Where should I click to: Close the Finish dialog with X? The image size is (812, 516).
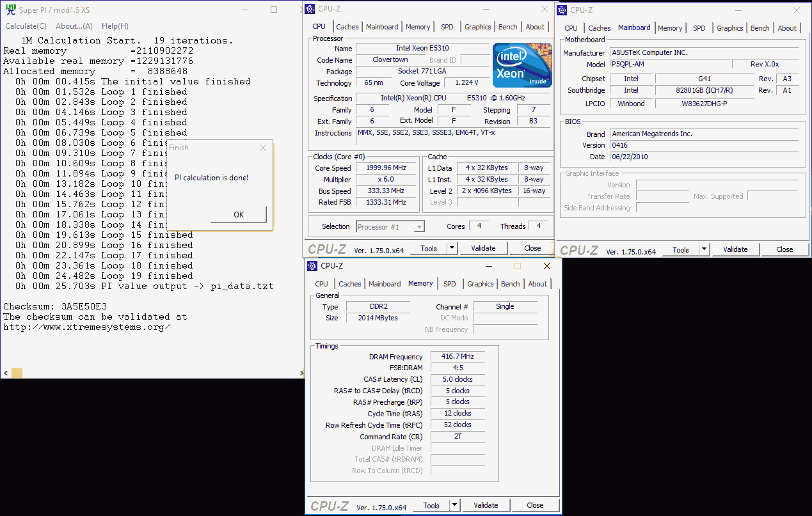(262, 148)
